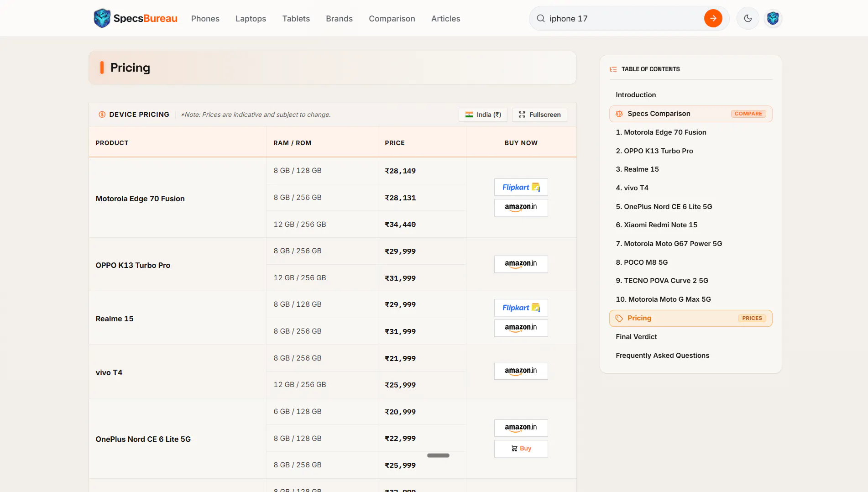
Task: Click Motorola Edge 70 Fusion product name in table
Action: point(140,199)
